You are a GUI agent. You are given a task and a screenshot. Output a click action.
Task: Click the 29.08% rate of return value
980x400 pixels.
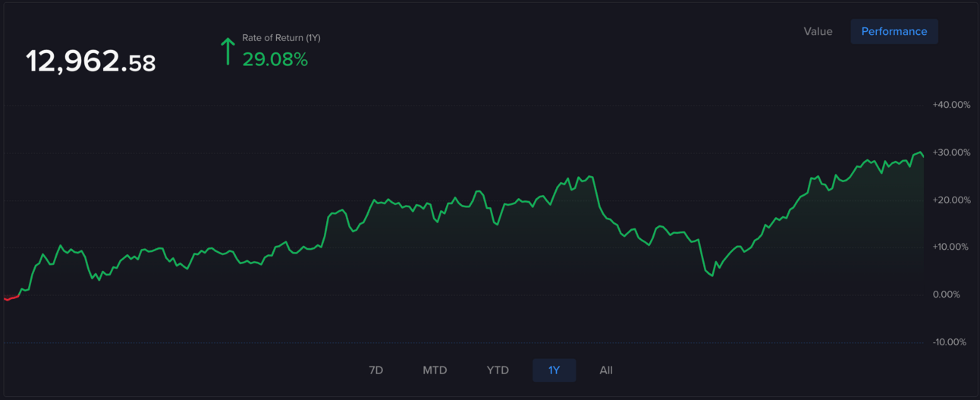tap(275, 60)
